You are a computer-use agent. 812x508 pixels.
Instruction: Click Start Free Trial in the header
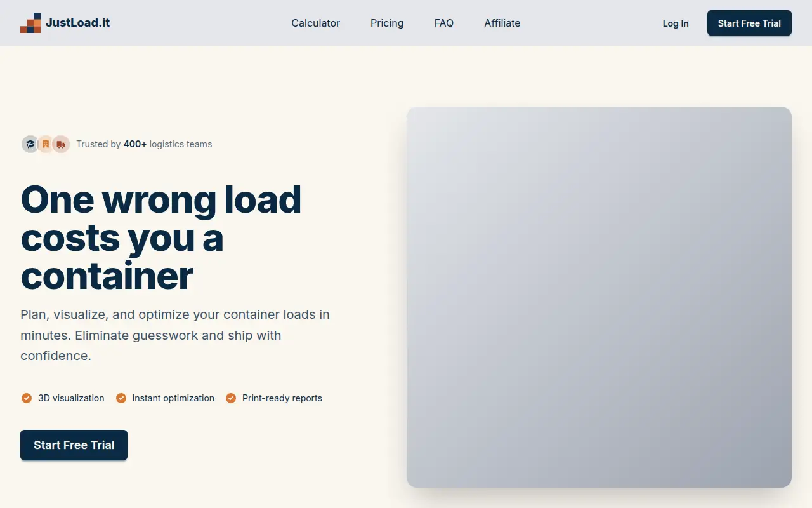click(x=749, y=23)
